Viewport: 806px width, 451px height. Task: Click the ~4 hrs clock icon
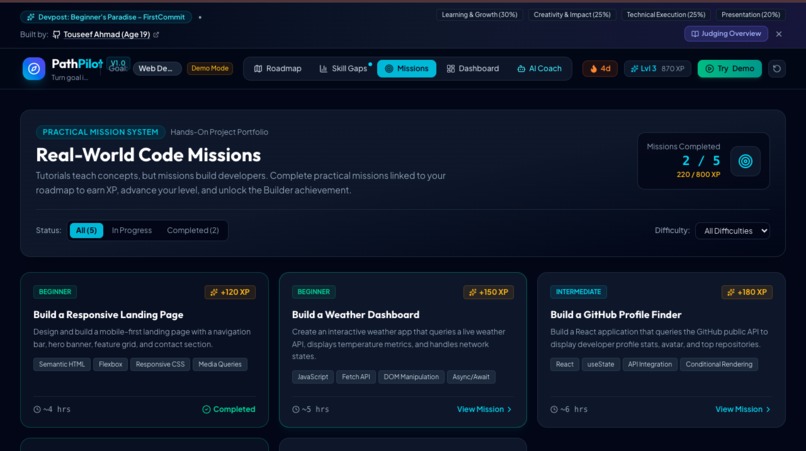click(x=37, y=409)
